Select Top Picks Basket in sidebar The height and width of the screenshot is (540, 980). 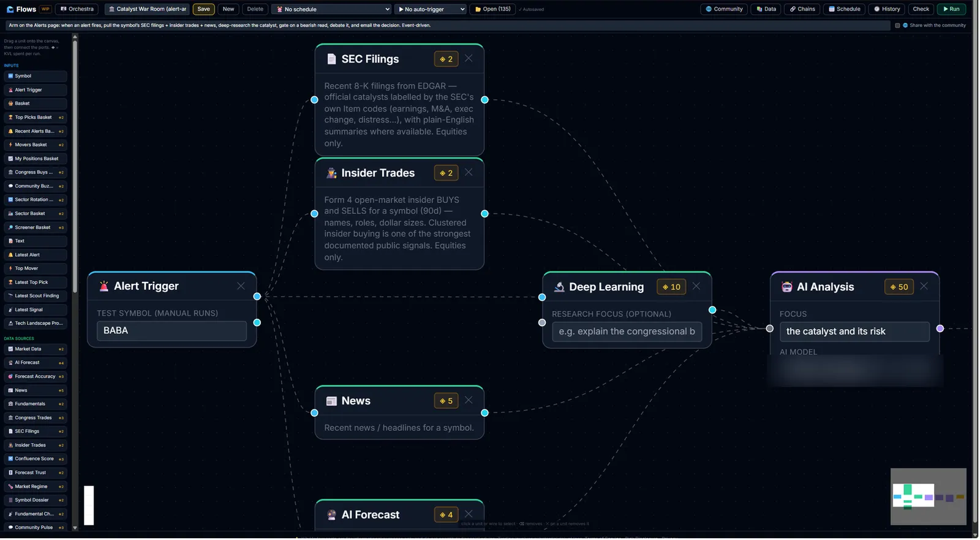pyautogui.click(x=36, y=117)
